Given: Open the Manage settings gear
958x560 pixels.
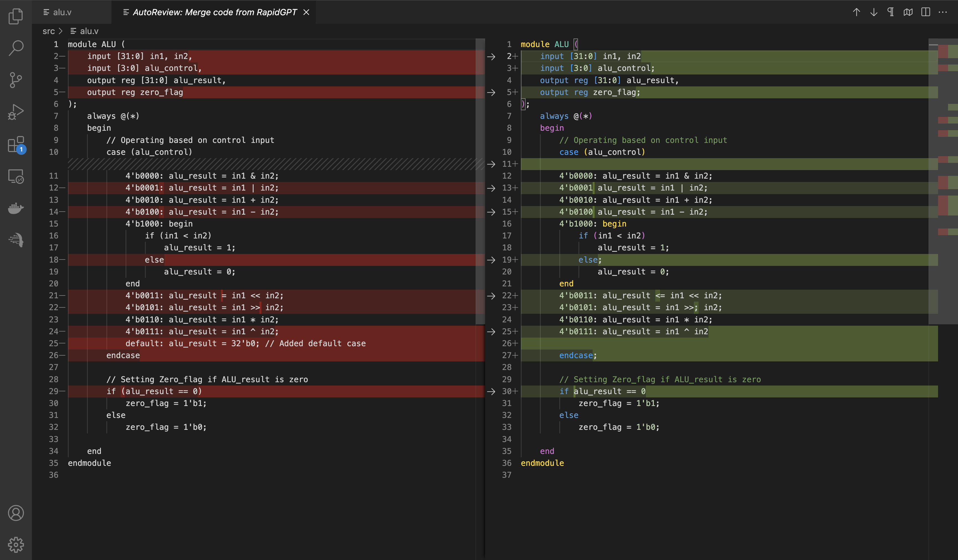Looking at the screenshot, I should pyautogui.click(x=16, y=544).
